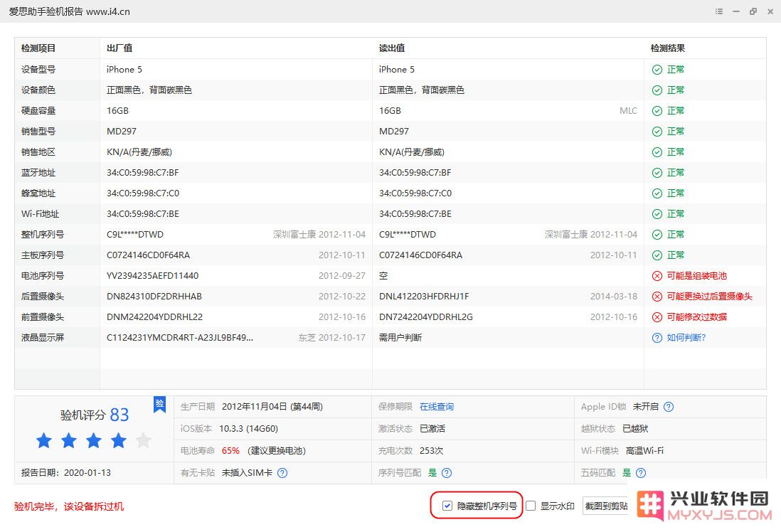The height and width of the screenshot is (532, 781).
Task: Click the 可能更换过后置摄像头 result text
Action: coord(710,297)
